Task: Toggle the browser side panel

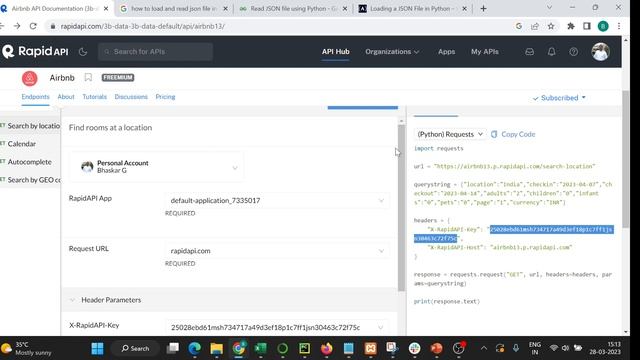Action: pos(587,26)
